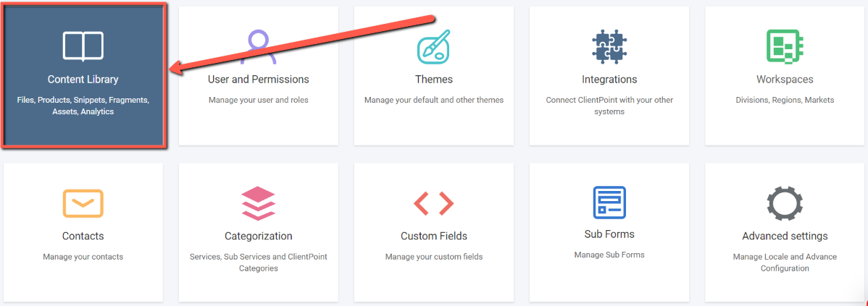Open the Contacts envelope icon
The height and width of the screenshot is (306, 868).
[x=83, y=203]
